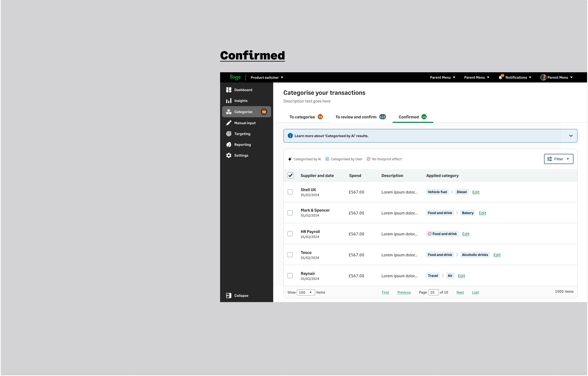The image size is (588, 376).
Task: Tick the Shell UK row checkbox
Action: [x=290, y=192]
